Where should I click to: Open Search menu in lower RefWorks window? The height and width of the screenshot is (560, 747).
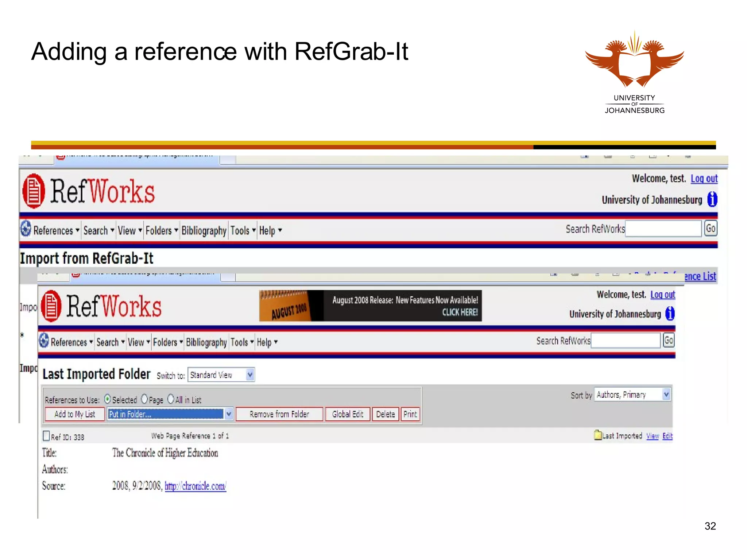click(x=111, y=342)
